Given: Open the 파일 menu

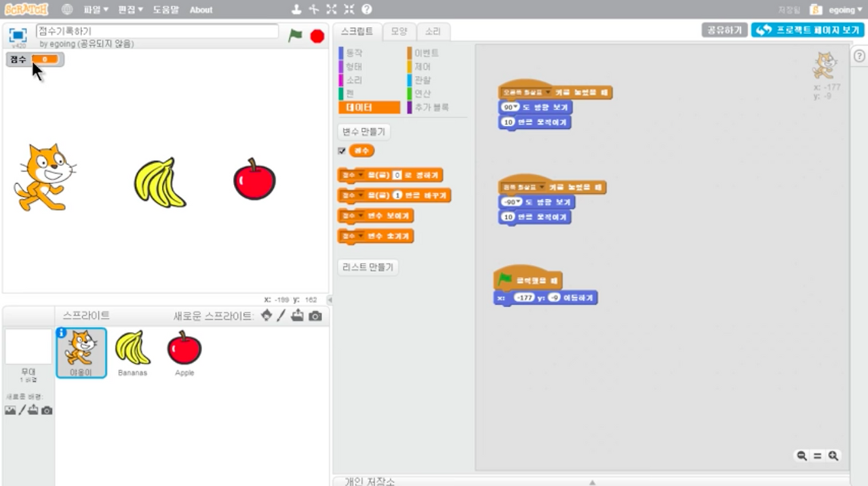Looking at the screenshot, I should point(96,9).
